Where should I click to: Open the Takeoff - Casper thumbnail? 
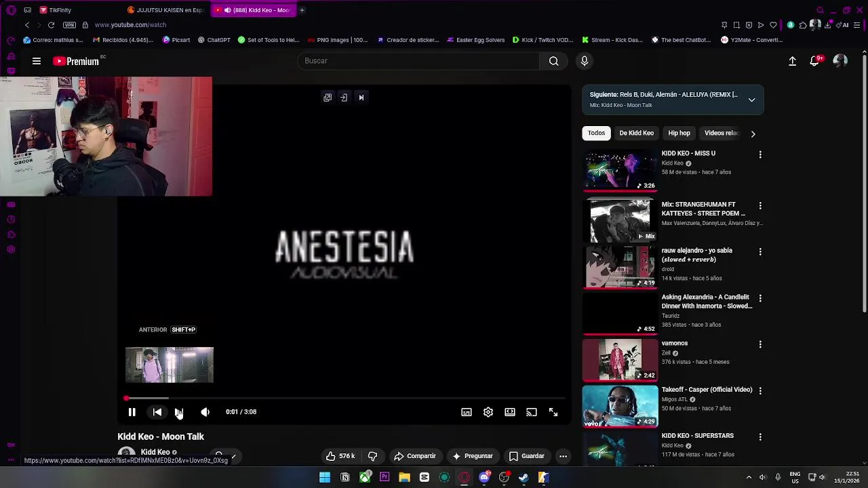[620, 407]
